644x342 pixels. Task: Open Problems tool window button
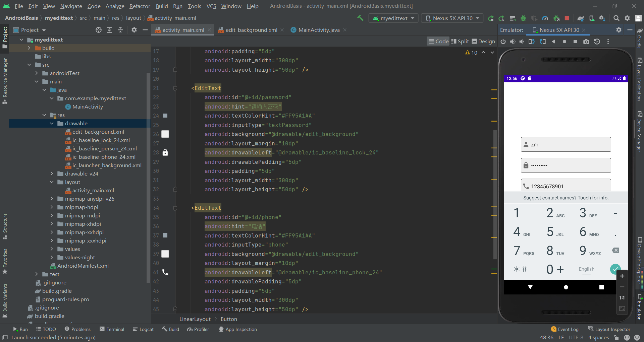tap(77, 329)
